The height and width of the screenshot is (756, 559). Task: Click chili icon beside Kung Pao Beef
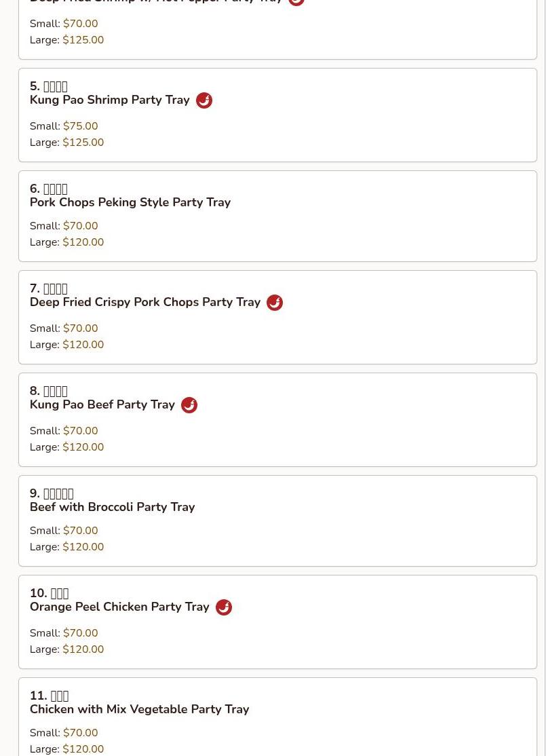(x=189, y=405)
